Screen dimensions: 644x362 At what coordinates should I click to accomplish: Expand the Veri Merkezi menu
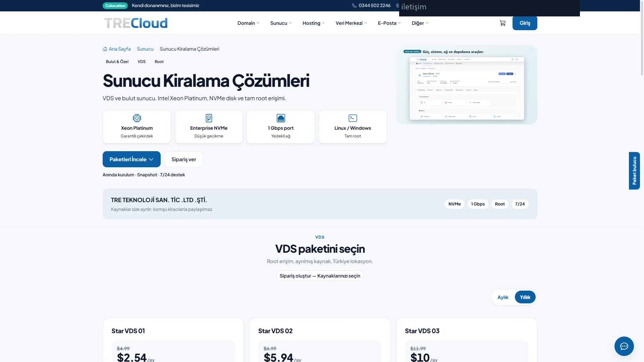351,23
